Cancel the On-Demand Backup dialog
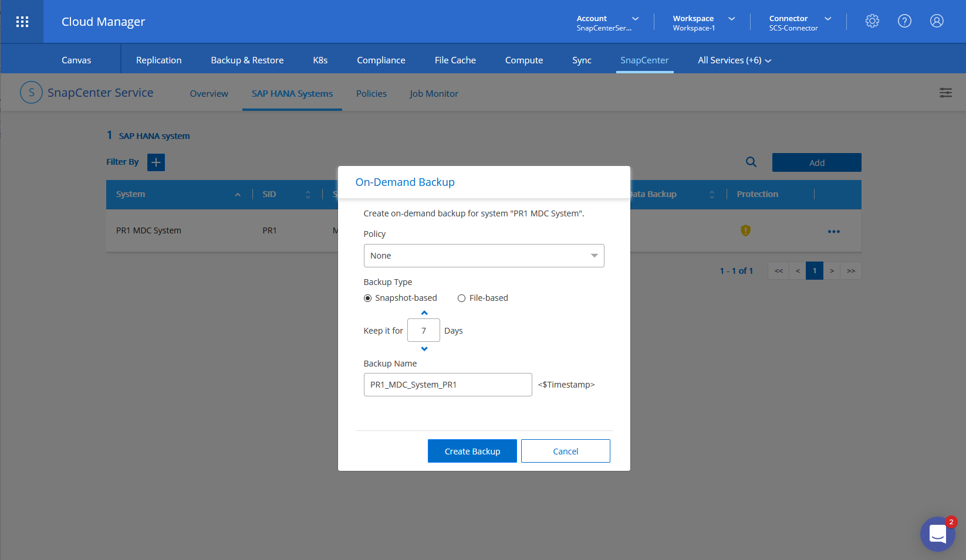The width and height of the screenshot is (966, 560). pyautogui.click(x=566, y=451)
